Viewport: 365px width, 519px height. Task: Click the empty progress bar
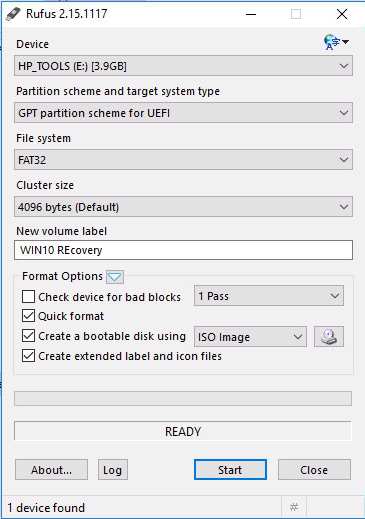pyautogui.click(x=183, y=398)
